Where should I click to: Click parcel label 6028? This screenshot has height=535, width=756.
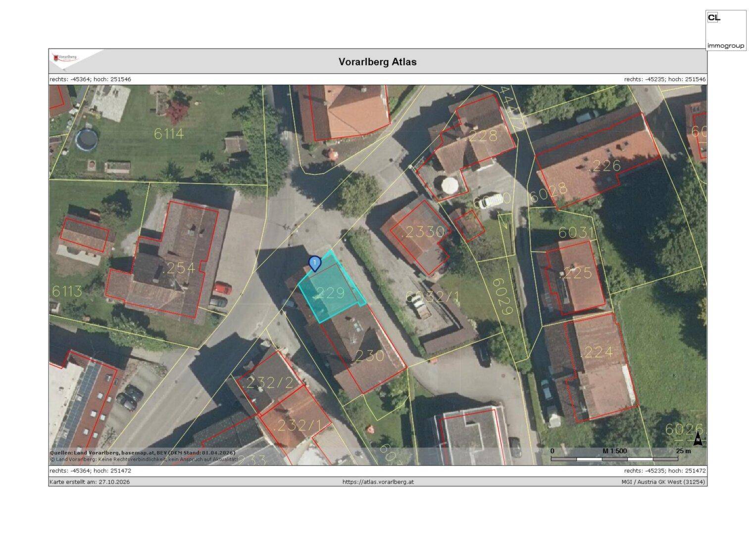(x=548, y=192)
